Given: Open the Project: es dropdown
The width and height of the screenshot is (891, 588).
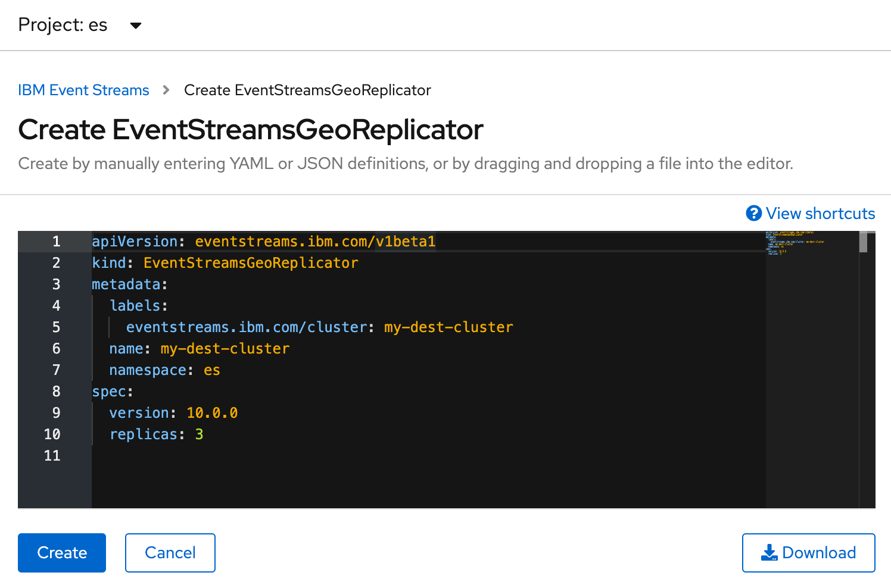Looking at the screenshot, I should coord(63,25).
